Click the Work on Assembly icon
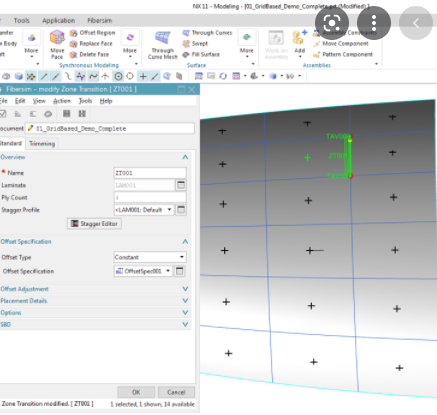Viewport: 437px width, 415px height. 276,45
